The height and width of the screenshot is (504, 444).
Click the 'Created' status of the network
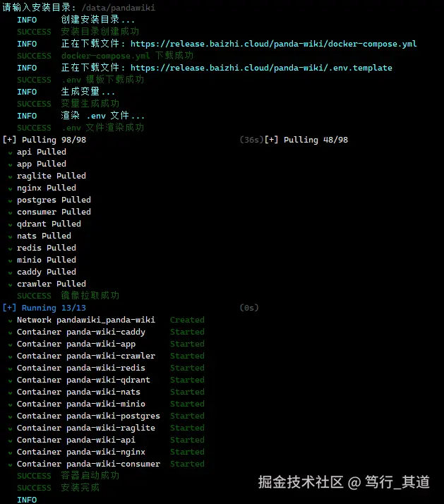[187, 320]
